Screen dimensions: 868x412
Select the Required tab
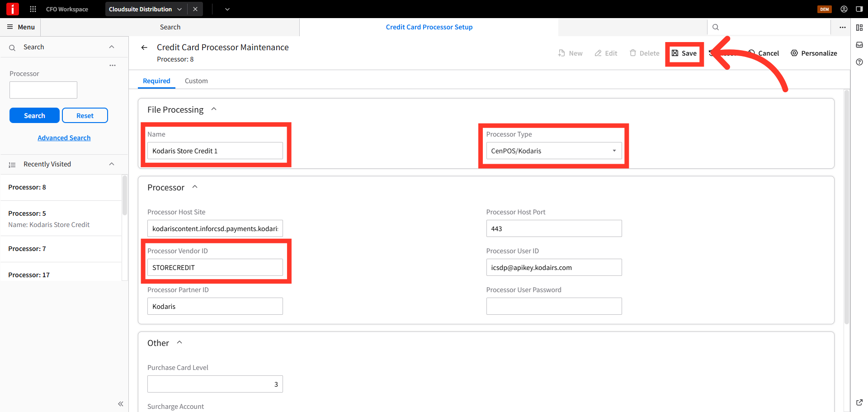156,81
